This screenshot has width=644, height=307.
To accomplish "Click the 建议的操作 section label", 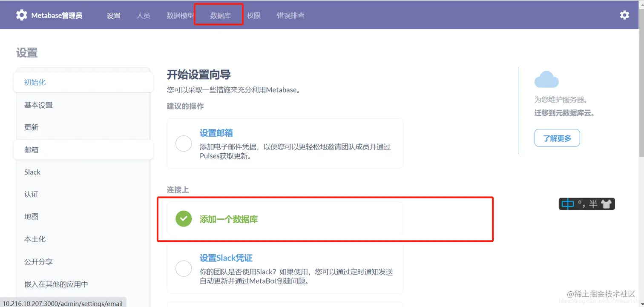I will click(x=185, y=106).
